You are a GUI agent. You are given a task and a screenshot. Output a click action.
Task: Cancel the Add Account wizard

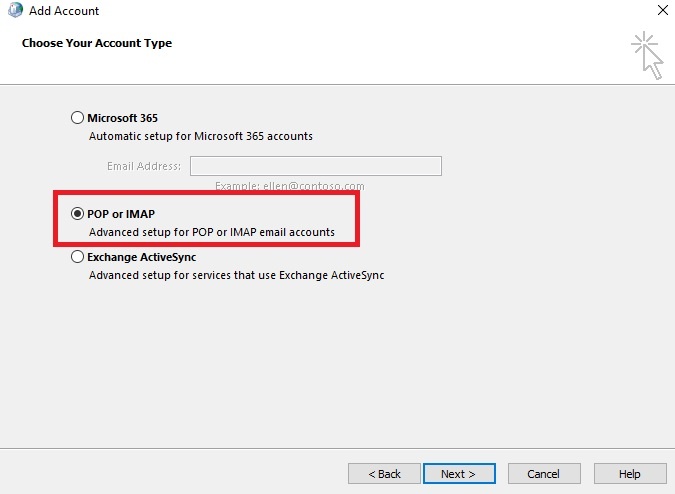pyautogui.click(x=544, y=474)
